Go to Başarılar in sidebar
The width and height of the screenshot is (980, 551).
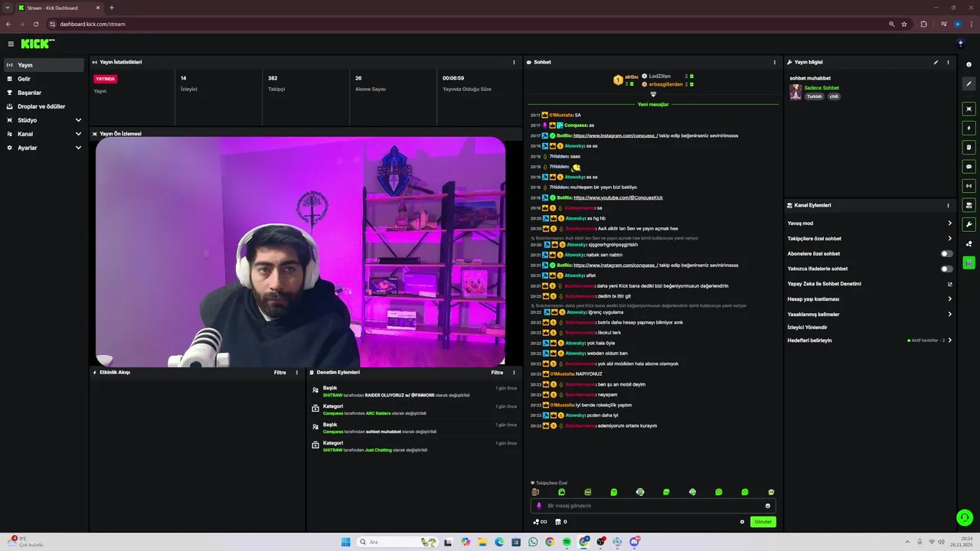click(x=44, y=93)
